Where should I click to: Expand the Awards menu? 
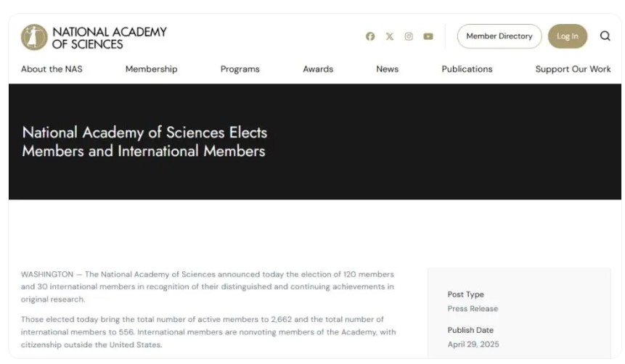click(x=318, y=69)
